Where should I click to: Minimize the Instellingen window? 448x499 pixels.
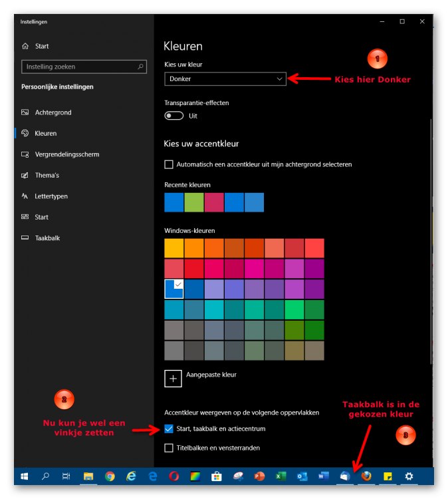click(382, 21)
